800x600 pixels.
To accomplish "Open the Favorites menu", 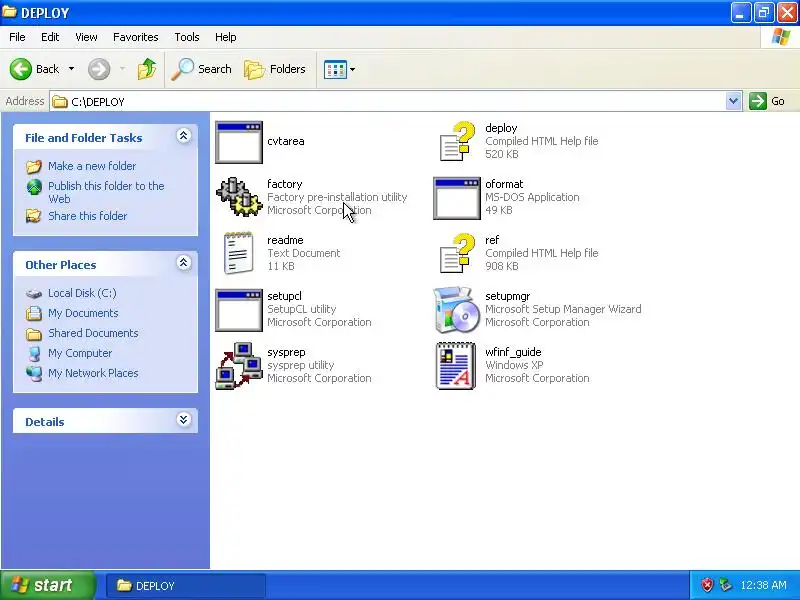I will tap(136, 37).
